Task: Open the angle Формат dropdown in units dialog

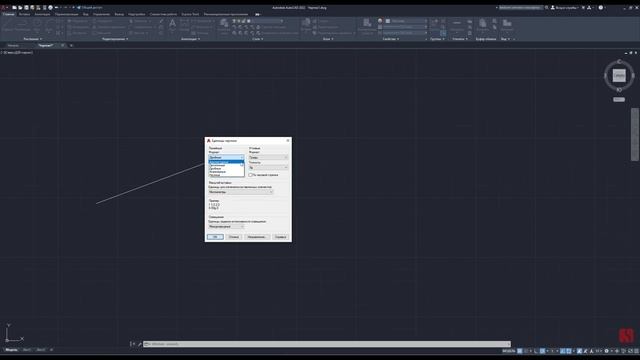Action: coord(268,157)
